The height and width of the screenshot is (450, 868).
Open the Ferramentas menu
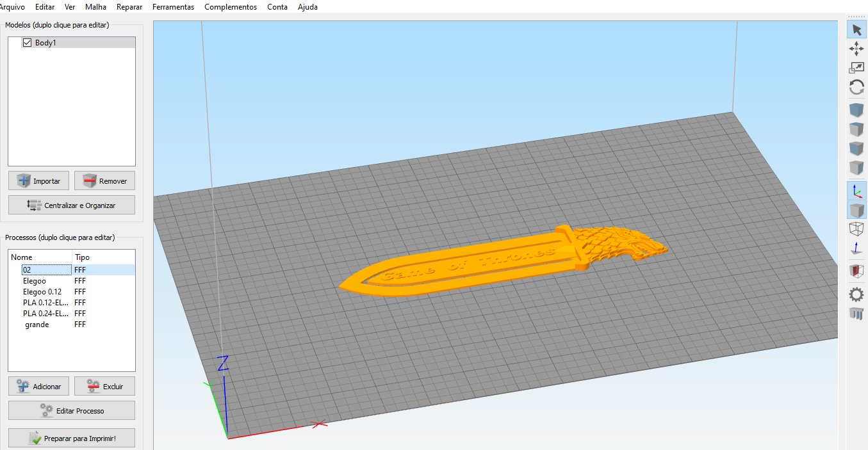click(x=173, y=7)
